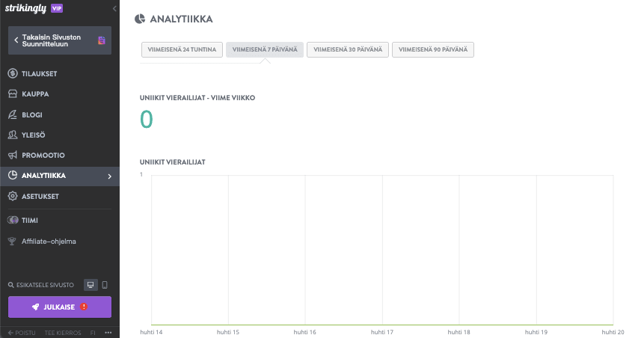
Task: Click the Tilaukset dollar icon
Action: click(13, 73)
